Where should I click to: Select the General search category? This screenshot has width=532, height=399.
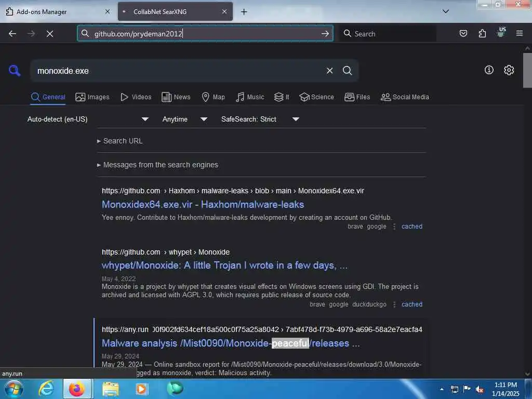[48, 97]
